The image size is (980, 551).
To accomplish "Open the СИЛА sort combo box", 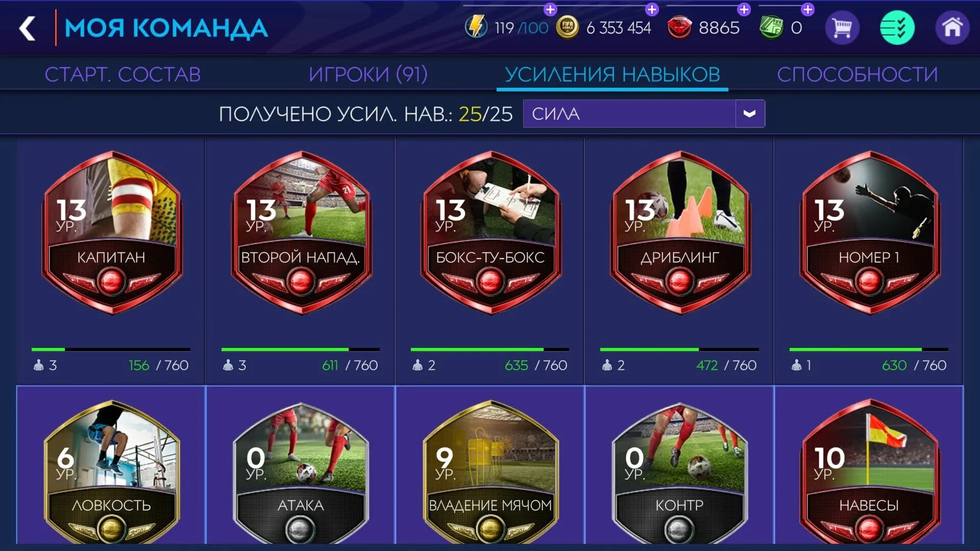I will [x=644, y=113].
